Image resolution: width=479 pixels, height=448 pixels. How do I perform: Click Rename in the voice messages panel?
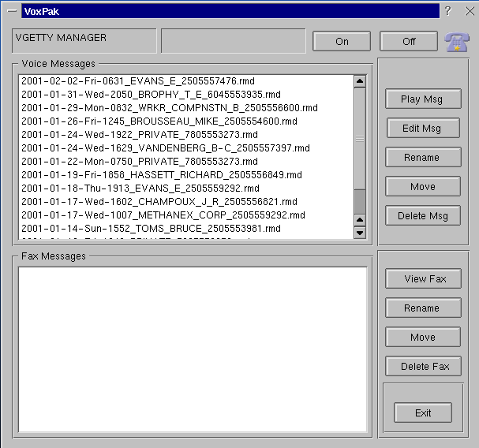click(422, 158)
